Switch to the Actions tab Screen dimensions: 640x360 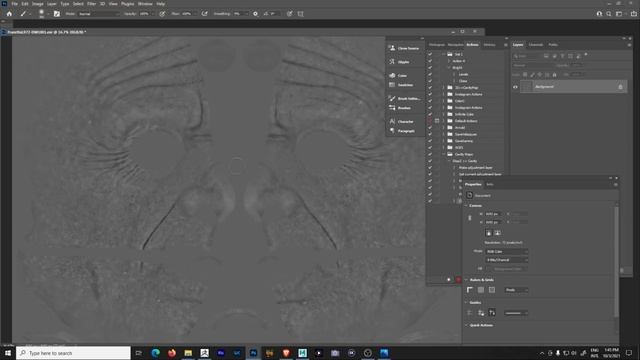(x=472, y=45)
